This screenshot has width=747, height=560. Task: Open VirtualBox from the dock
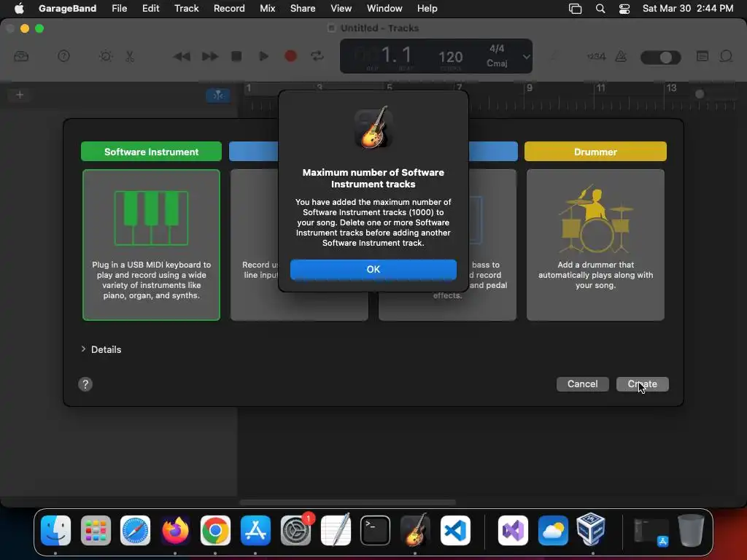591,530
